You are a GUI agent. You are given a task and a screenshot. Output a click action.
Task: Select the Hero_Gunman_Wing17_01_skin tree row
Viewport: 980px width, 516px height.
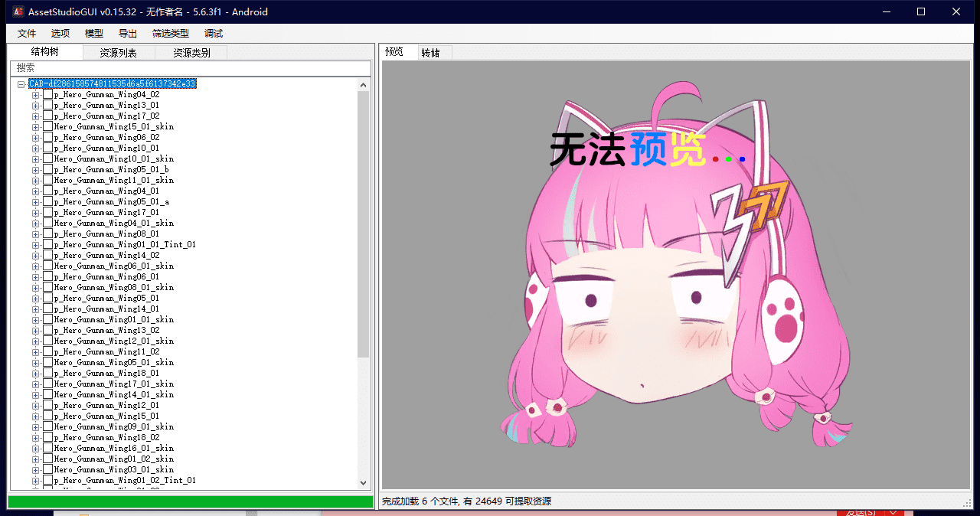(x=114, y=384)
